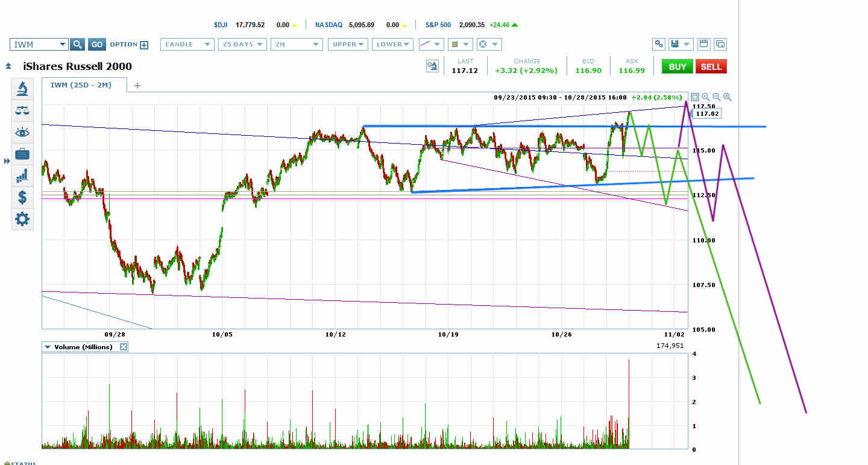Click the chart snapshot icon beside LAST
Viewport: 868px width, 465px height.
coord(432,66)
